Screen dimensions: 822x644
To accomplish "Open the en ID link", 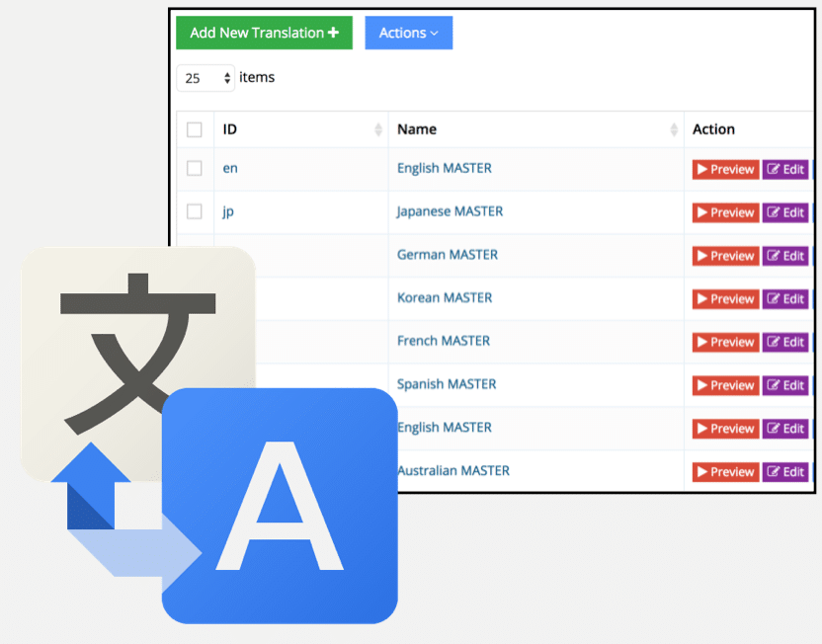I will tap(230, 168).
